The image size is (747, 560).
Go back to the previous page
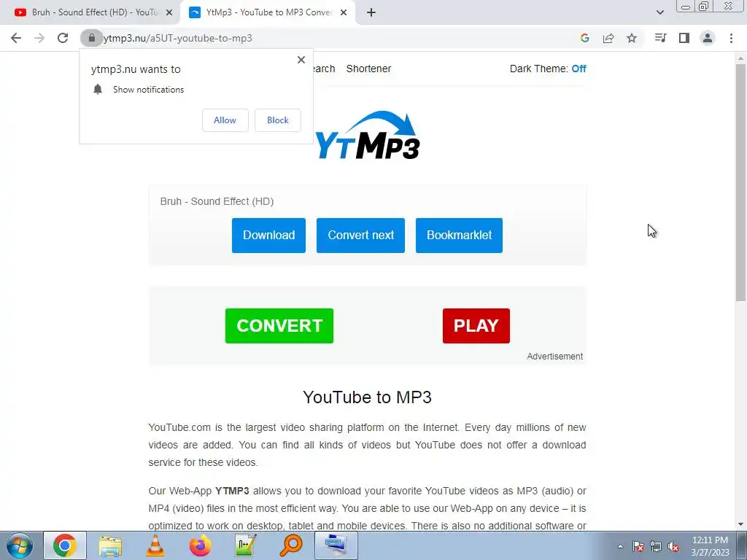pyautogui.click(x=16, y=38)
